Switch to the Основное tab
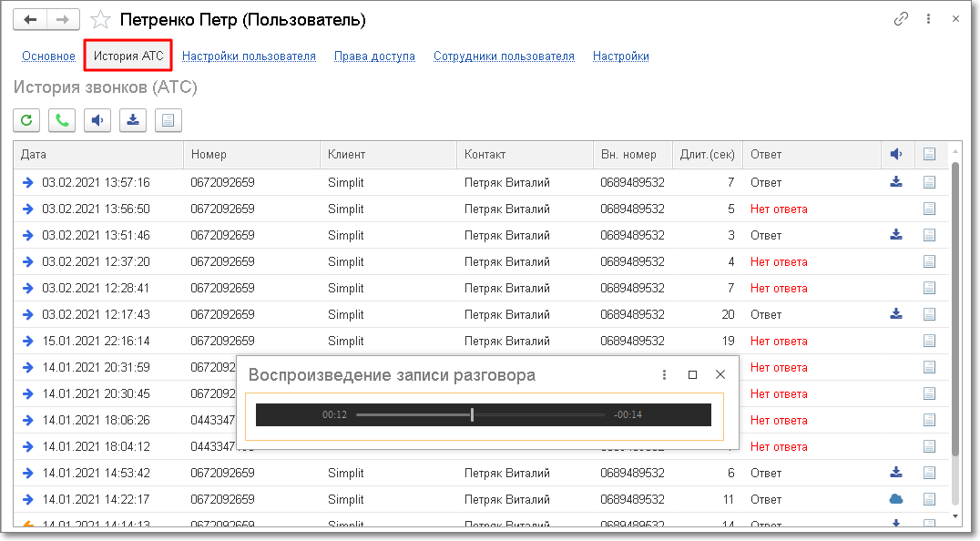980x541 pixels. pyautogui.click(x=48, y=56)
